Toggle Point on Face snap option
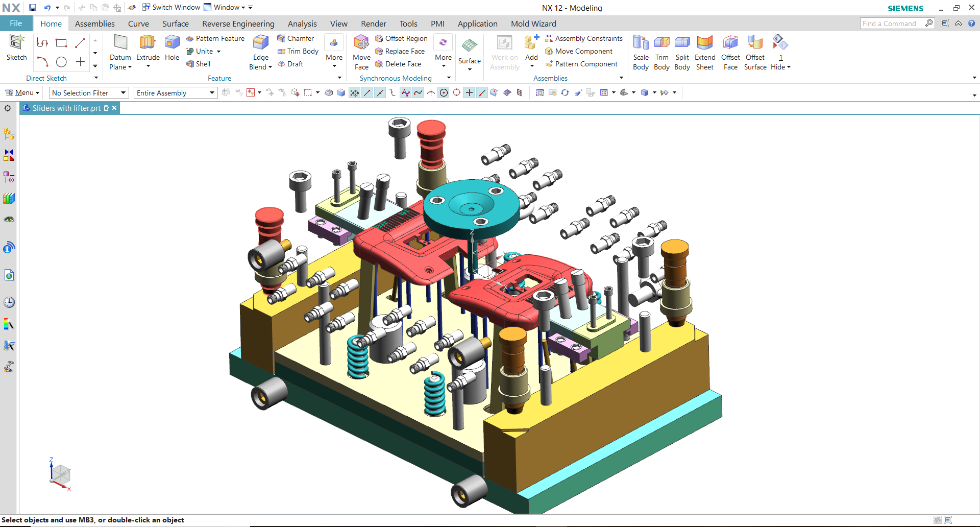The width and height of the screenshot is (980, 527). pyautogui.click(x=494, y=92)
